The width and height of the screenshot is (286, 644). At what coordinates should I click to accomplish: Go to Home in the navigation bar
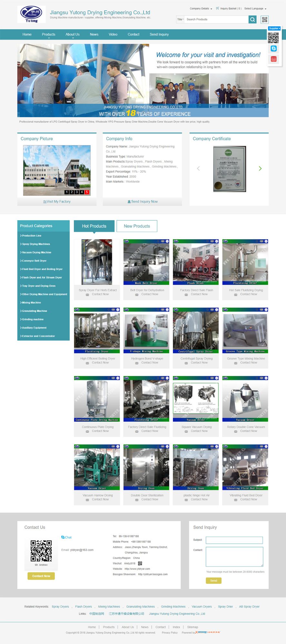[x=27, y=34]
